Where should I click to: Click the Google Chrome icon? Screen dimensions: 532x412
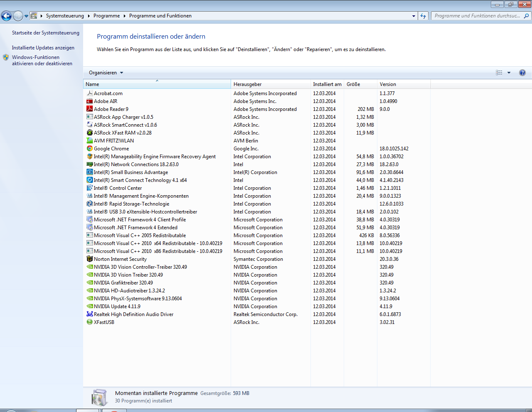(89, 149)
